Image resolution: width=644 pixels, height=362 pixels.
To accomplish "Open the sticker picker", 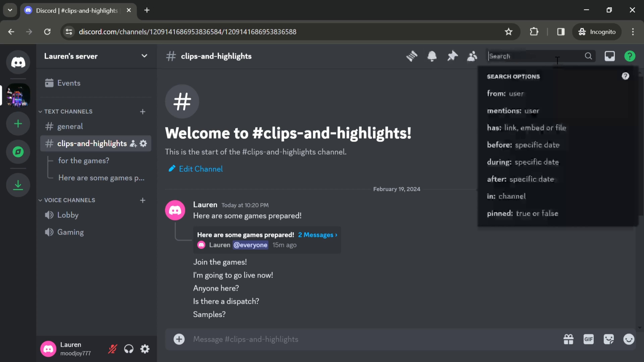I will [x=608, y=339].
